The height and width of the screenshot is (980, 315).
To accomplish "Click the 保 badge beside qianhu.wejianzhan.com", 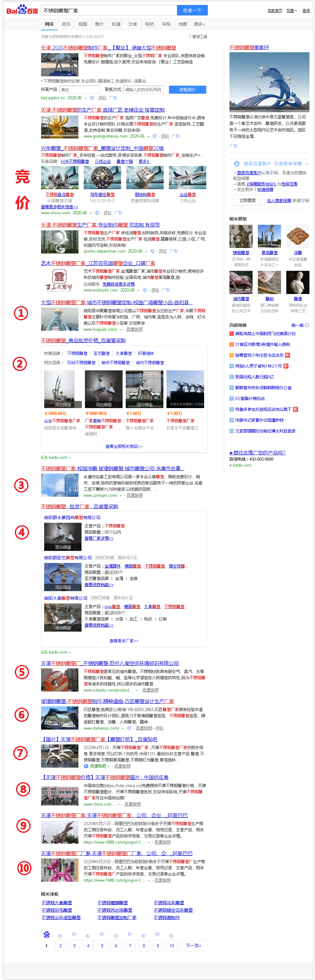I will [x=152, y=251].
